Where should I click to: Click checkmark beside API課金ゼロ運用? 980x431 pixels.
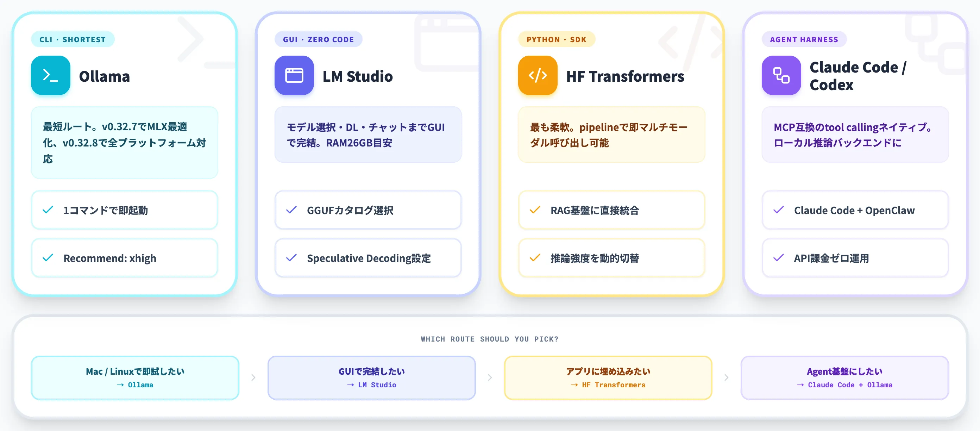pos(778,258)
